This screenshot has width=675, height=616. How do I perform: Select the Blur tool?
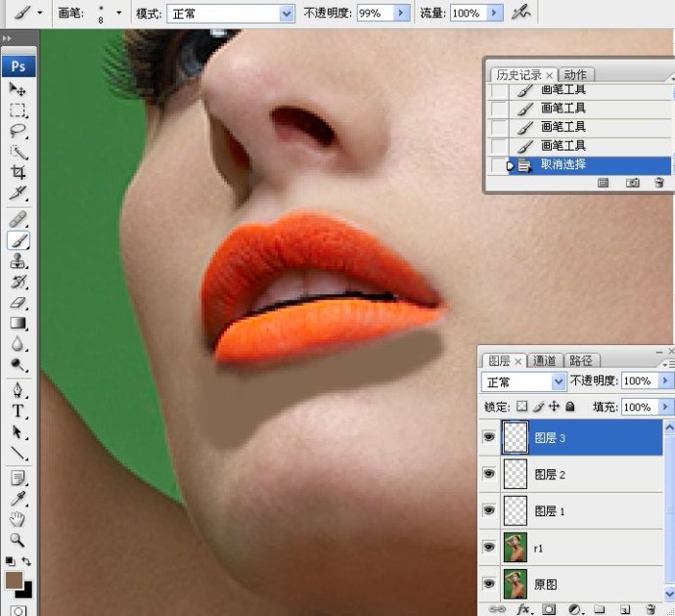(x=18, y=344)
